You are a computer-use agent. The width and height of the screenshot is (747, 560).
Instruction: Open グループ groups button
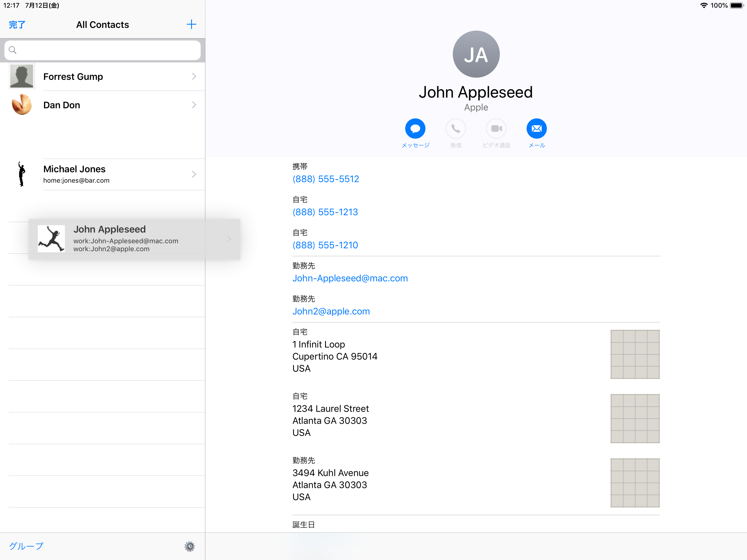pyautogui.click(x=26, y=546)
